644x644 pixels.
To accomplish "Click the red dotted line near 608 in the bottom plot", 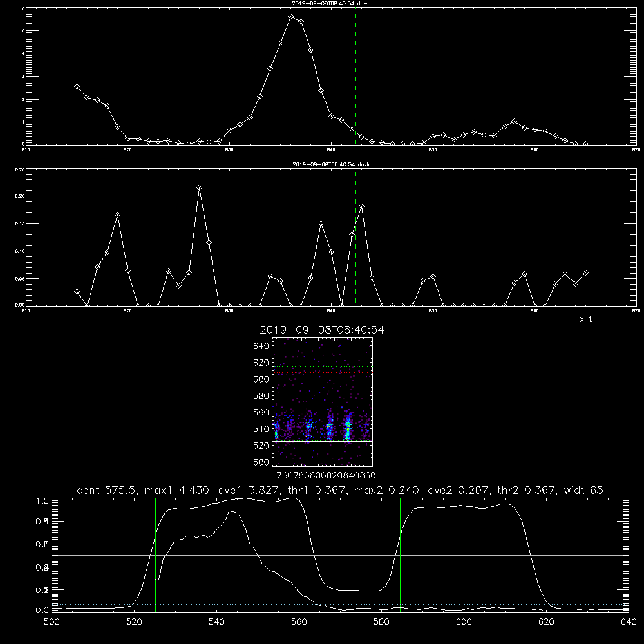I will coord(497,554).
